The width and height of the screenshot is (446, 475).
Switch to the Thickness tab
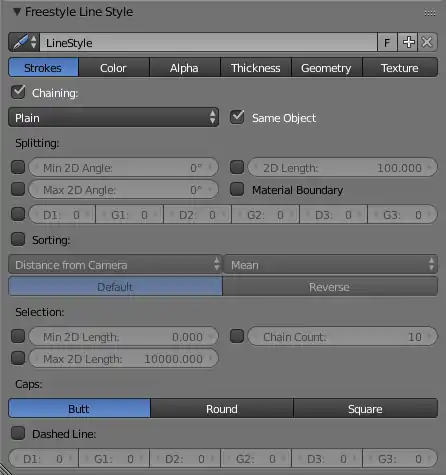[256, 68]
